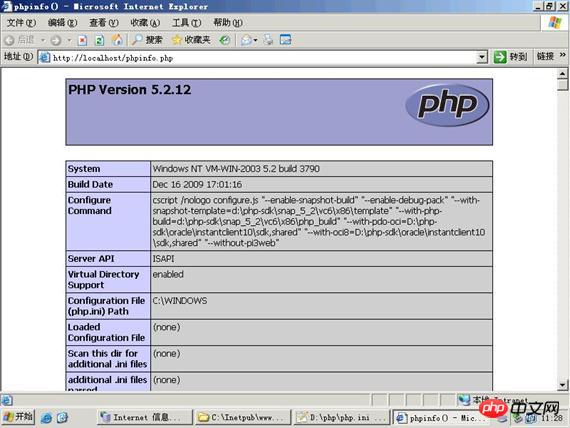This screenshot has height=428, width=570.
Task: Click second quick launch icon in taskbar
Action: point(62,417)
